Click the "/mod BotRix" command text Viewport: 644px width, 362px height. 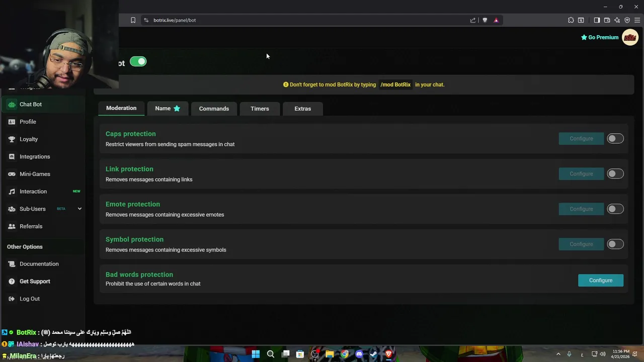click(395, 84)
